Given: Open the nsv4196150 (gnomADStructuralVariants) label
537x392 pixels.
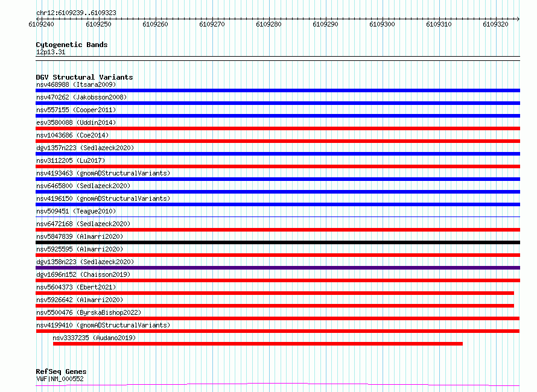Looking at the screenshot, I should [x=103, y=198].
